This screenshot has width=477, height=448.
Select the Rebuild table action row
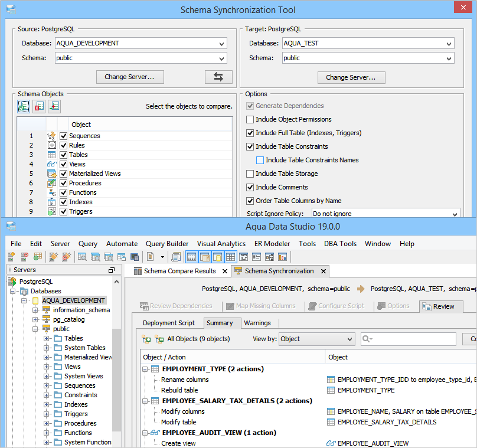[179, 390]
